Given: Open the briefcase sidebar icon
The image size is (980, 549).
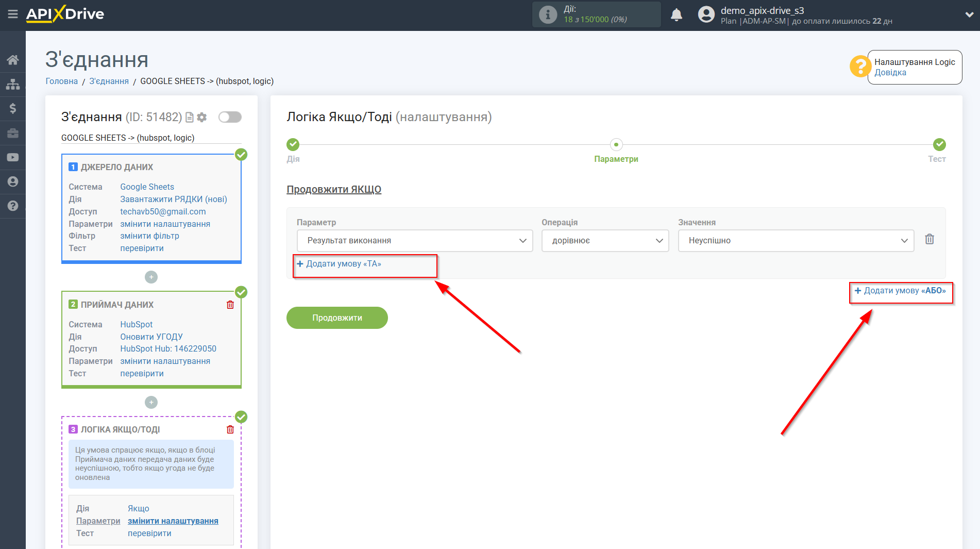Looking at the screenshot, I should (x=13, y=133).
